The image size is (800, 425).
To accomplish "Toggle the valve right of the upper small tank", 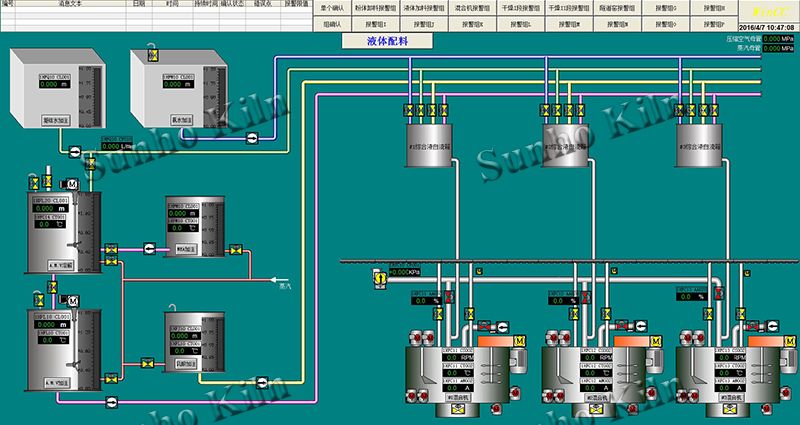I will (236, 249).
